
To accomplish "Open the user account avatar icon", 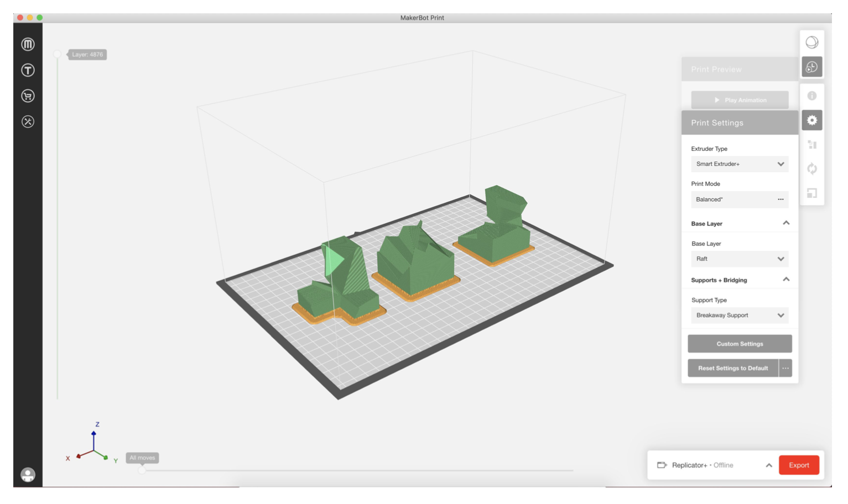I will pyautogui.click(x=28, y=475).
